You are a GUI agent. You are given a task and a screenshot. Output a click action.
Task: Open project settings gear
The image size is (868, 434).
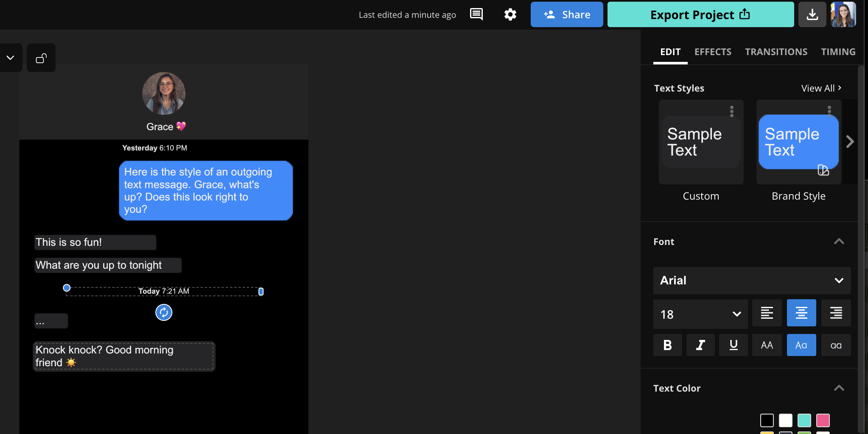[x=510, y=14]
